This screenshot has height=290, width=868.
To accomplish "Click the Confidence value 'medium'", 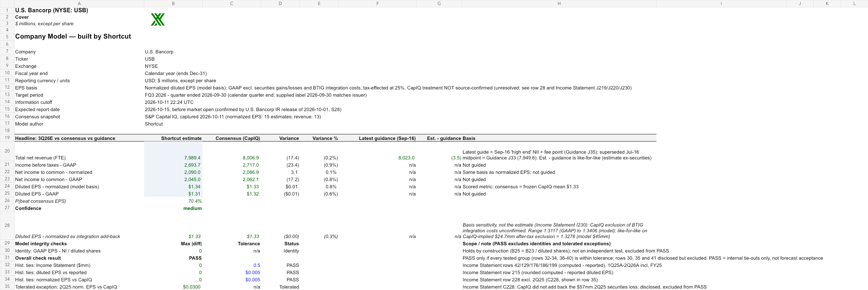I will pyautogui.click(x=192, y=208).
